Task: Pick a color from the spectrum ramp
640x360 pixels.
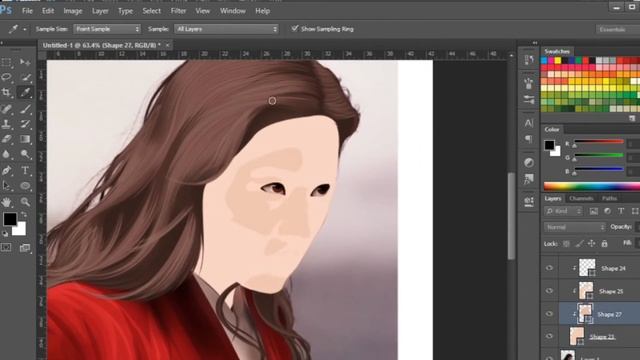Action: tap(592, 187)
